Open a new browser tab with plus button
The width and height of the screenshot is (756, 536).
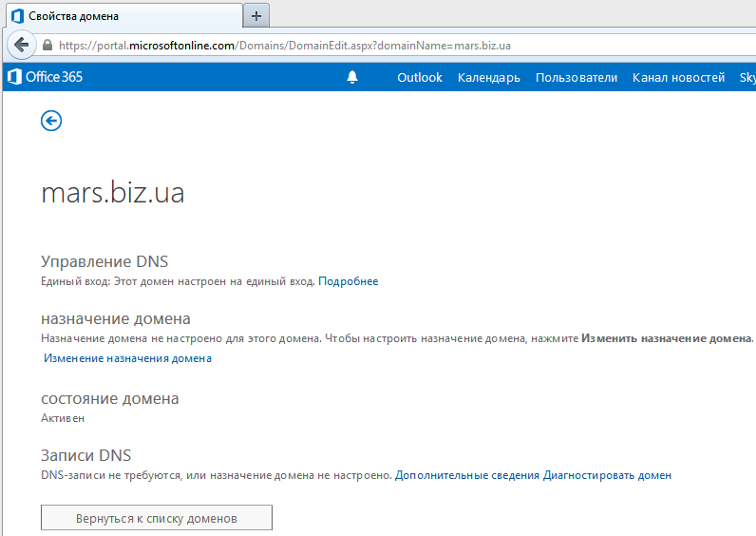tap(256, 16)
